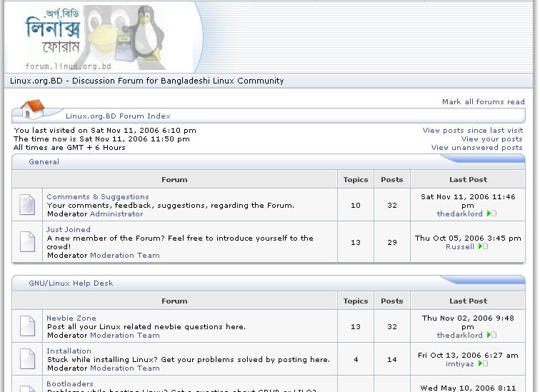
Task: Click the Discussion Forum for Bangladeshi Linux Community title
Action: [146, 81]
